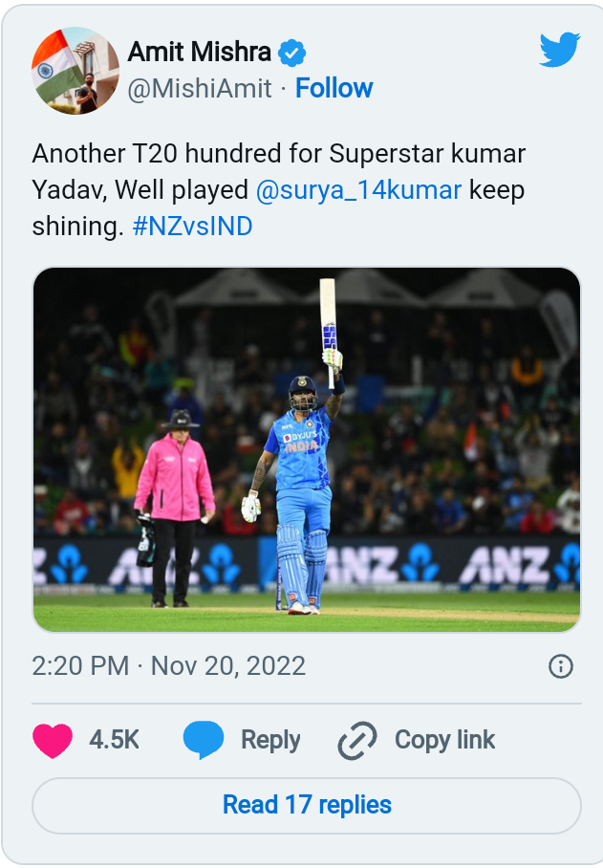Open the #NZvsIND hashtag

pos(192,227)
